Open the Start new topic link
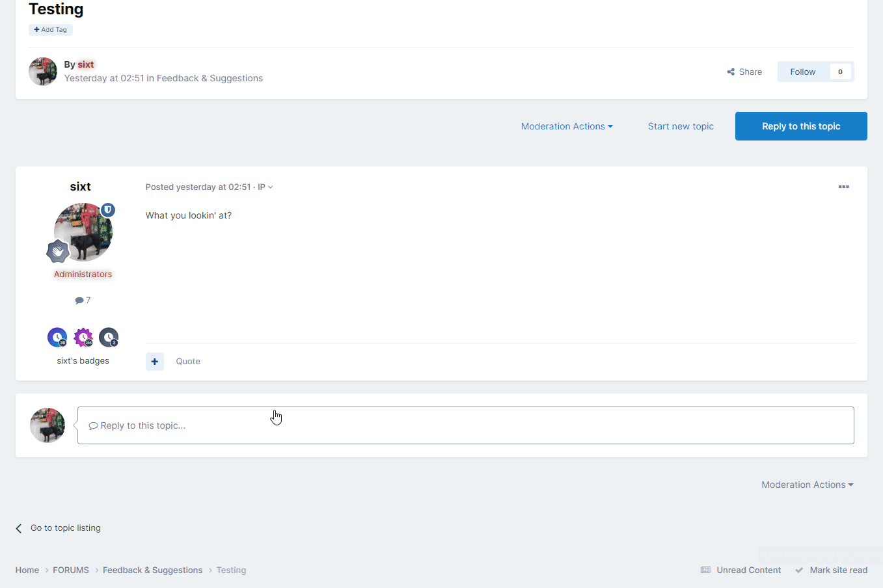The image size is (883, 588). pyautogui.click(x=681, y=126)
